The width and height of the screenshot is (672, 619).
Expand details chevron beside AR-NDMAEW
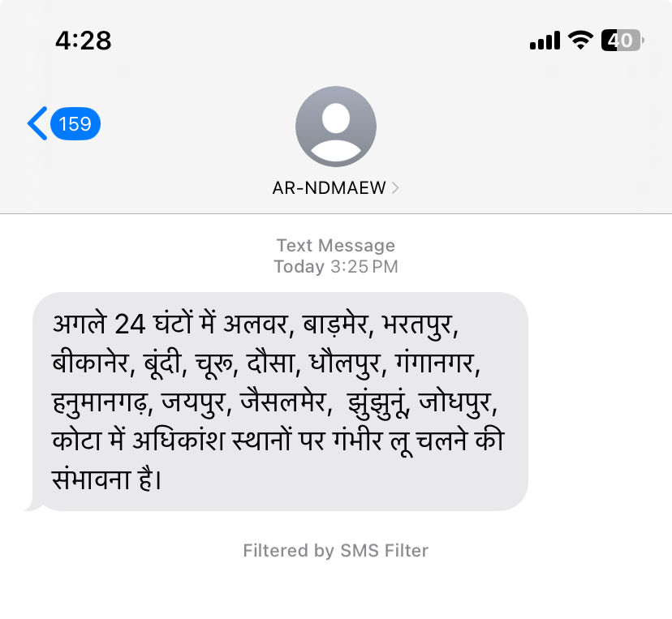(x=395, y=187)
